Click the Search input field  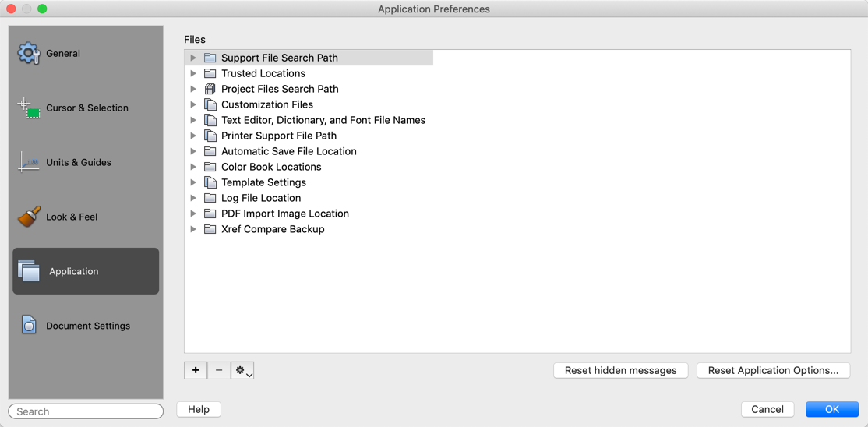86,411
